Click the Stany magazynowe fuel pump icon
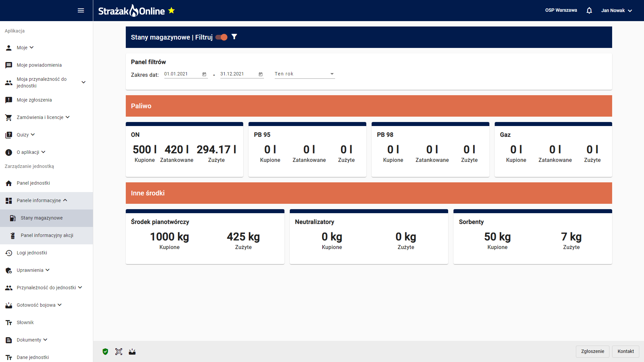 coord(13,218)
